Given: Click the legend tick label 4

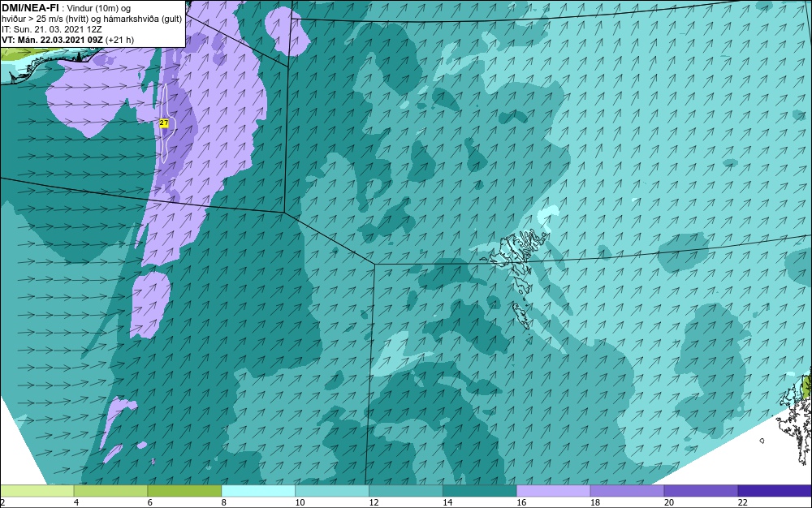Looking at the screenshot, I should point(76,502).
